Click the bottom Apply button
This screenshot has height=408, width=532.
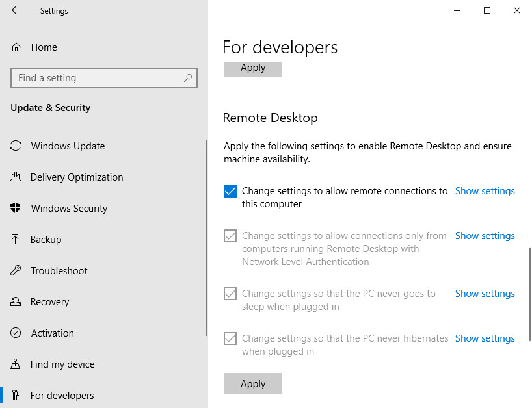click(x=252, y=383)
